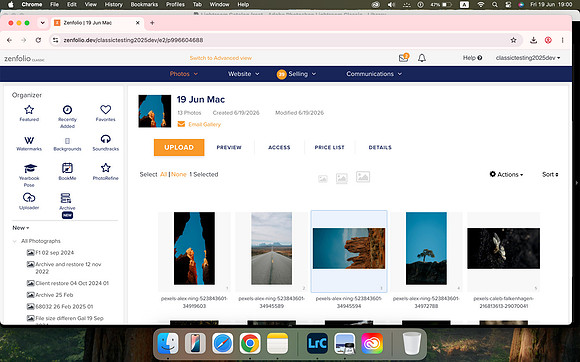This screenshot has width=580, height=362.
Task: Switch to the Details tab
Action: click(380, 147)
